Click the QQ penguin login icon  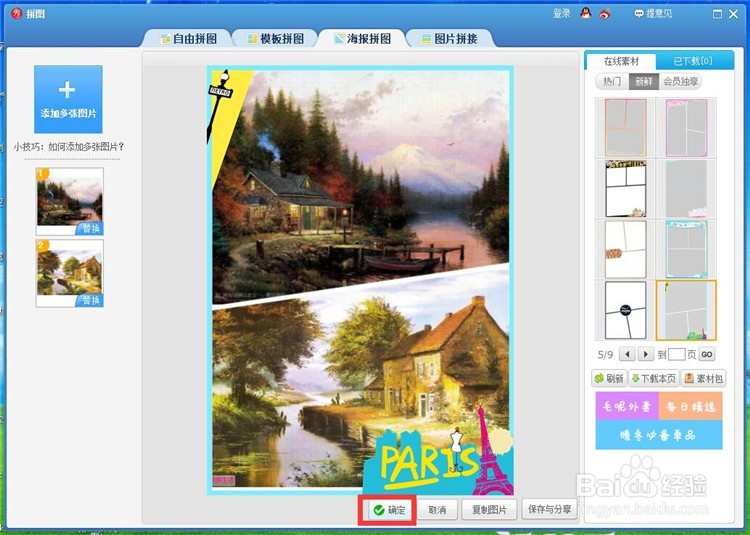[x=585, y=13]
